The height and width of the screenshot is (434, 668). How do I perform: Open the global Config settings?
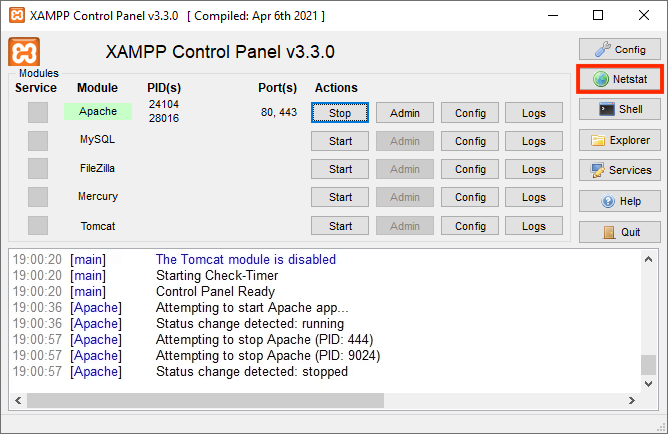[x=620, y=49]
